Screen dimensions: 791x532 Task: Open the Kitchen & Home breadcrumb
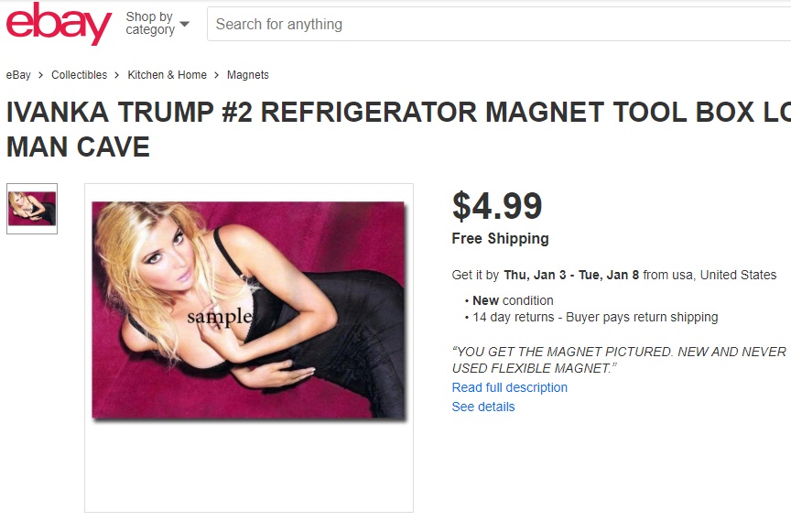[167, 75]
